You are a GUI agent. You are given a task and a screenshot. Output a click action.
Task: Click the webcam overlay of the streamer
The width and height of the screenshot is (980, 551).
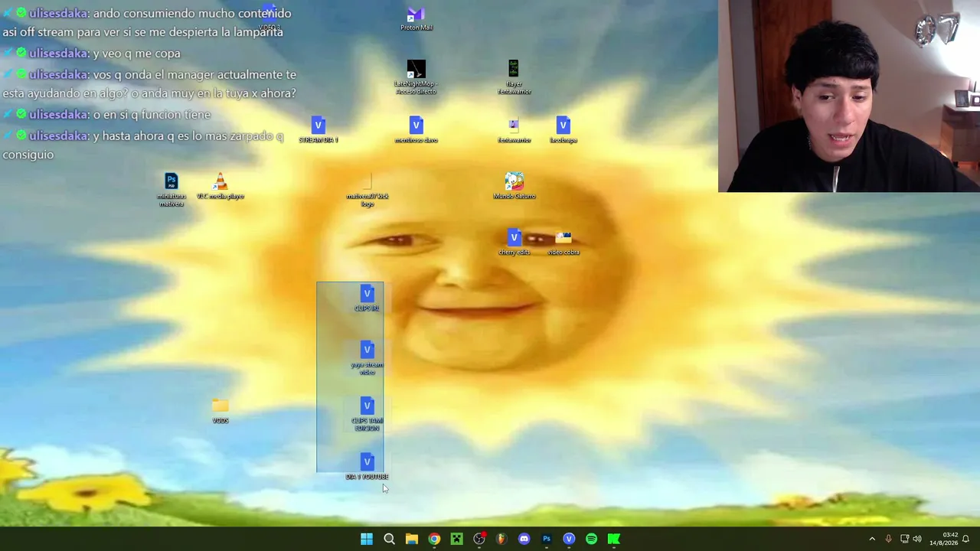click(x=849, y=96)
